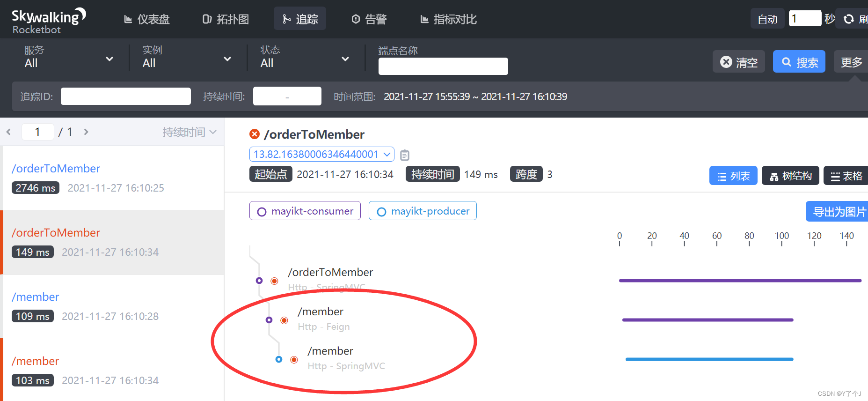
Task: Toggle the mayikt-producer service legend
Action: click(x=423, y=211)
